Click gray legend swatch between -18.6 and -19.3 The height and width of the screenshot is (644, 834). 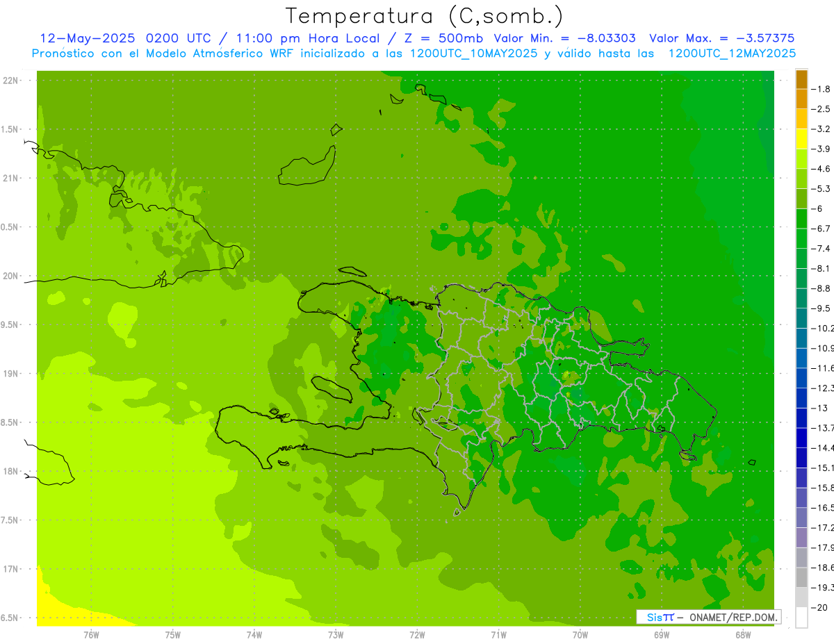[801, 577]
